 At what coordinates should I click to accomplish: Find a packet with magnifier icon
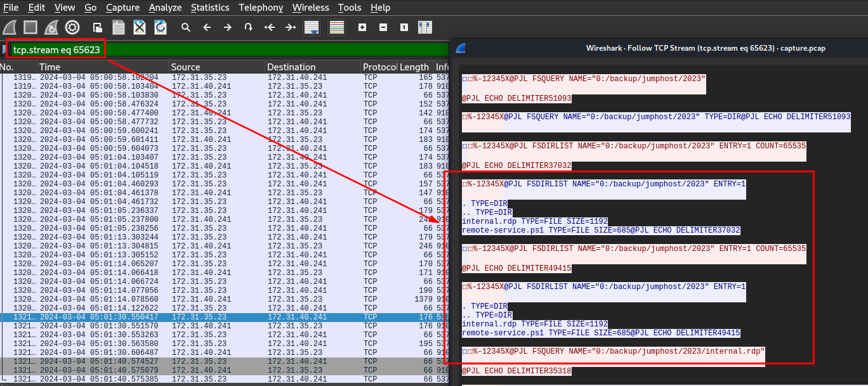(x=186, y=27)
